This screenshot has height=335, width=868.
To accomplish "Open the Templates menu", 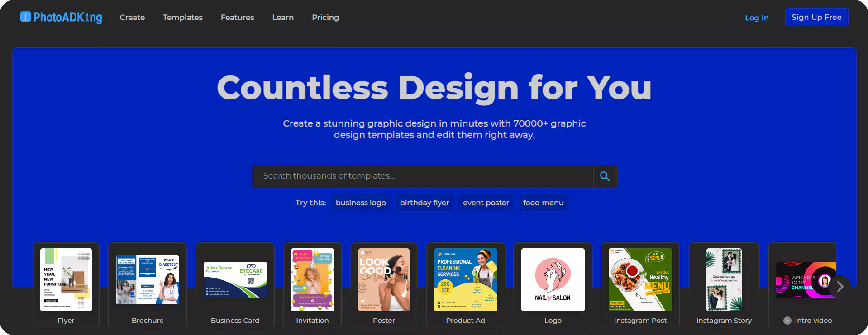I will pyautogui.click(x=183, y=17).
